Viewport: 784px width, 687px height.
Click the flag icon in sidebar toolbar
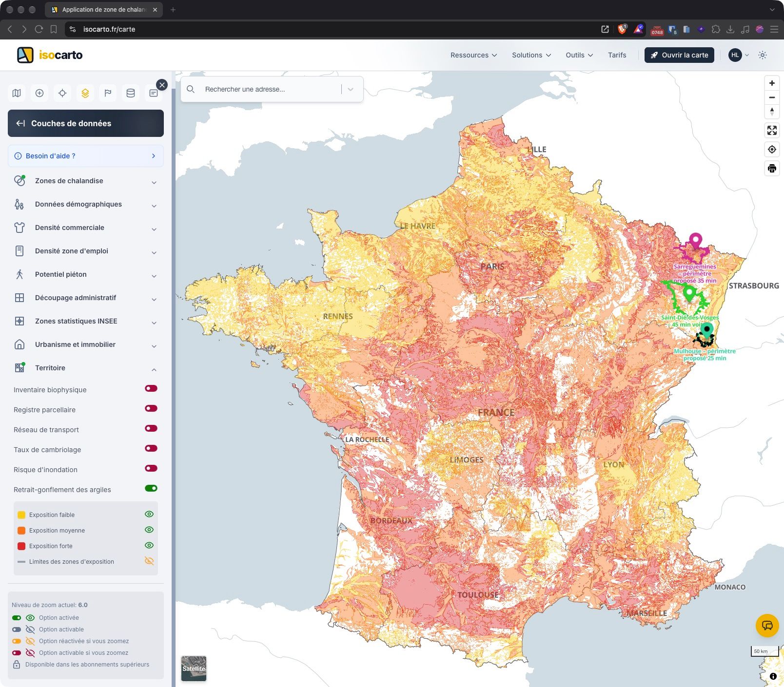click(x=108, y=93)
